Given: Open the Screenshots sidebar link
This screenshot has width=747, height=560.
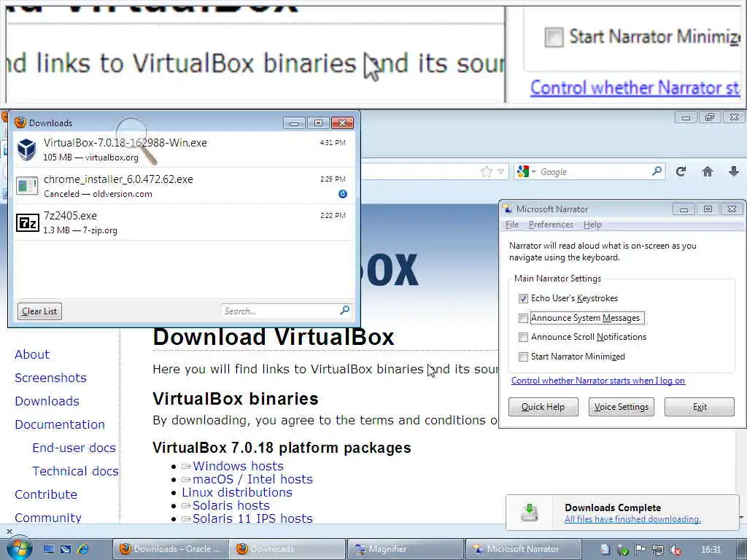Looking at the screenshot, I should (50, 378).
